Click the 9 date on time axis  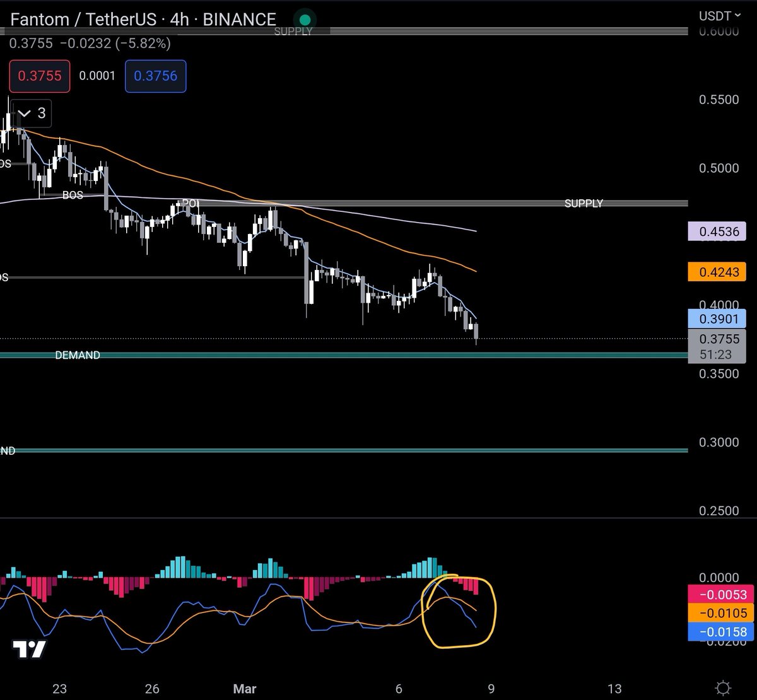coord(491,689)
